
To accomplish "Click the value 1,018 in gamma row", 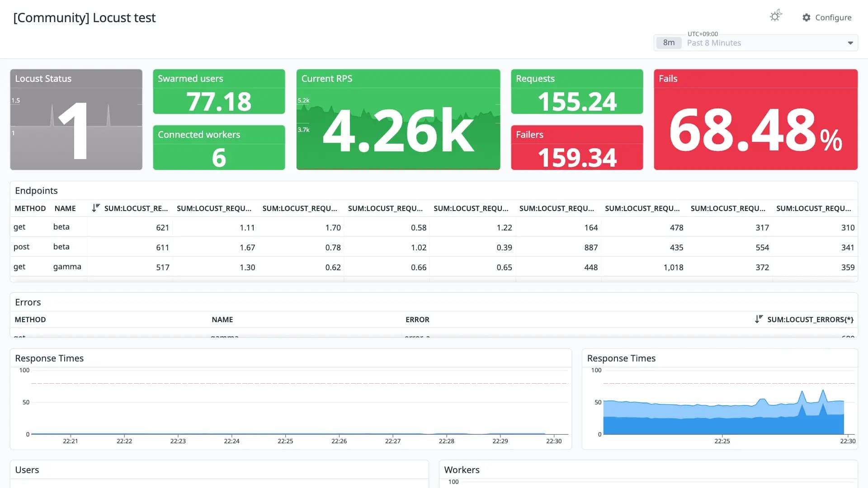I will [x=673, y=267].
